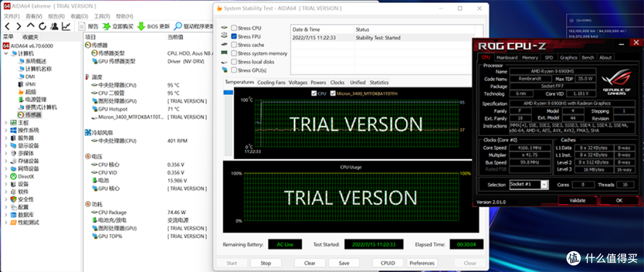Switch to the 收藏夹 favorites tab
This screenshot has height=272, width=644.
point(30,37)
